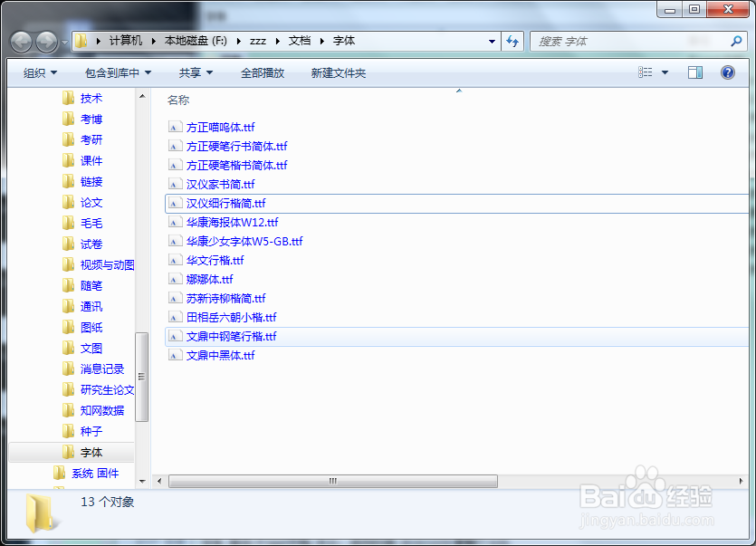Image resolution: width=756 pixels, height=546 pixels.
Task: Select the 视频与动图 folder in tree
Action: pos(107,264)
